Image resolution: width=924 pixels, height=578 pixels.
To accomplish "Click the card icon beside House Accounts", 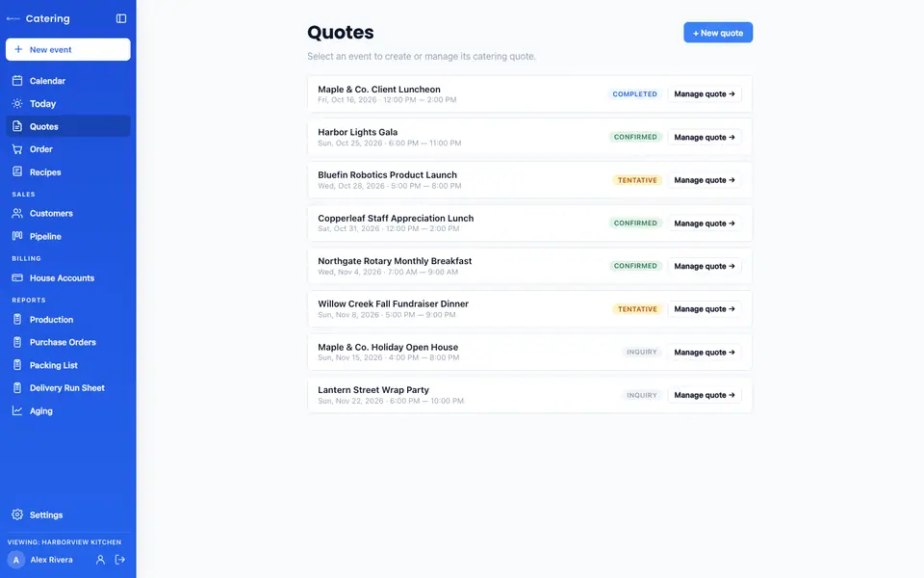I will (17, 277).
